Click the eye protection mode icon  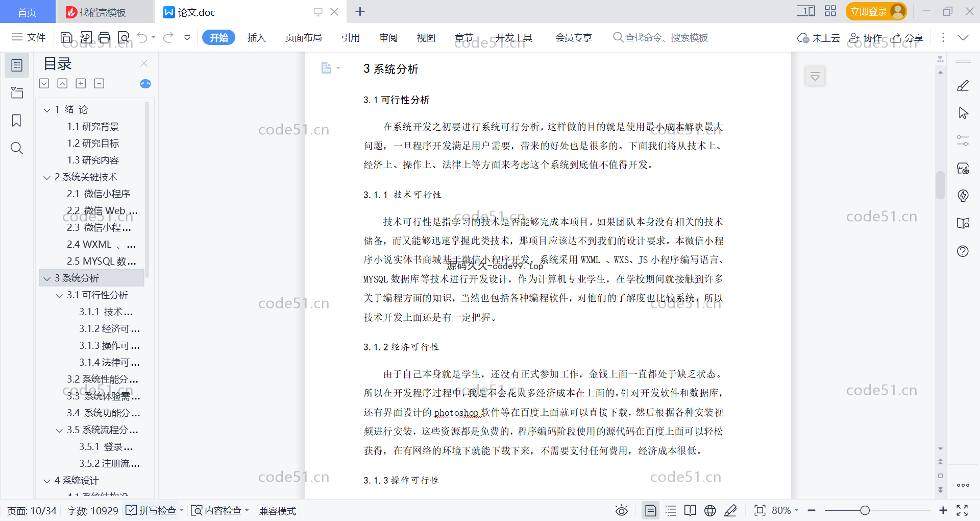point(621,510)
